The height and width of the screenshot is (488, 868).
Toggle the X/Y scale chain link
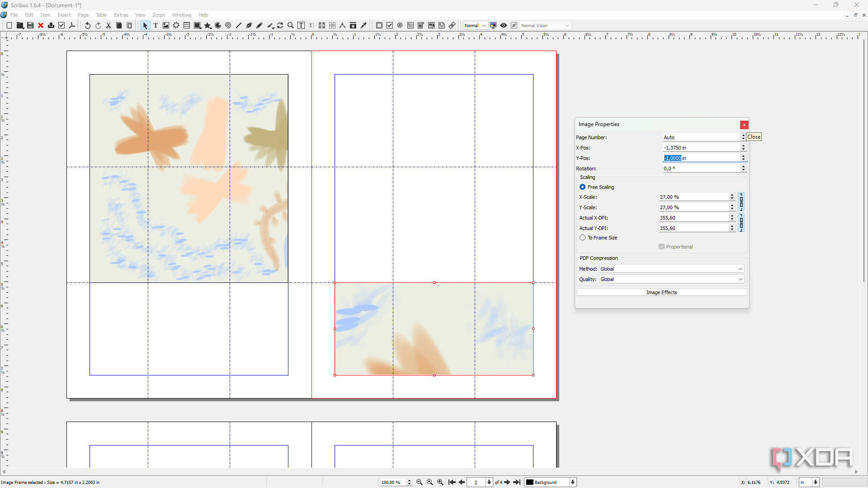[x=741, y=202]
